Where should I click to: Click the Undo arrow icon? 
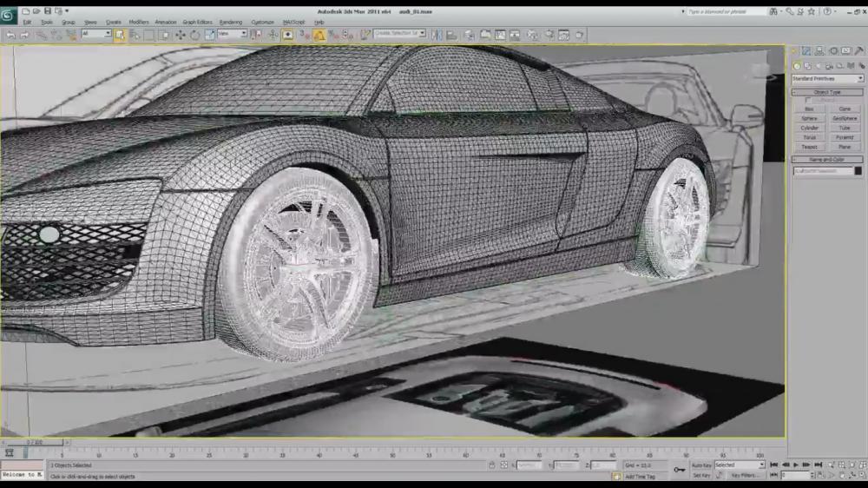click(10, 35)
